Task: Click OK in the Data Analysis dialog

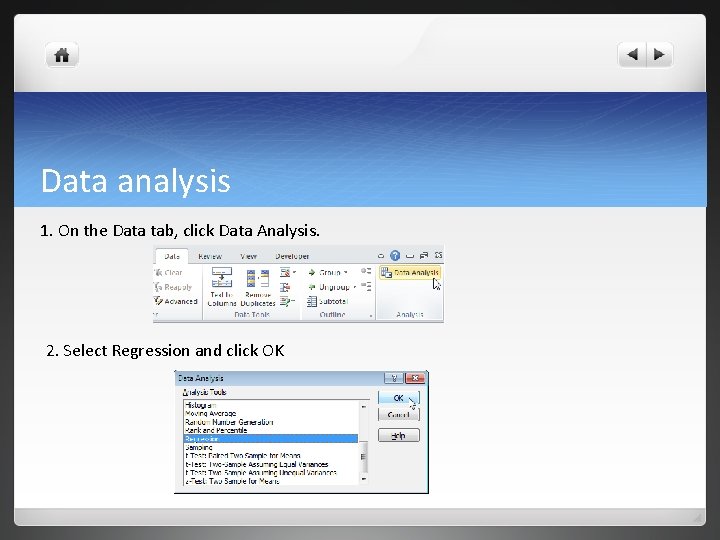Action: (x=399, y=398)
